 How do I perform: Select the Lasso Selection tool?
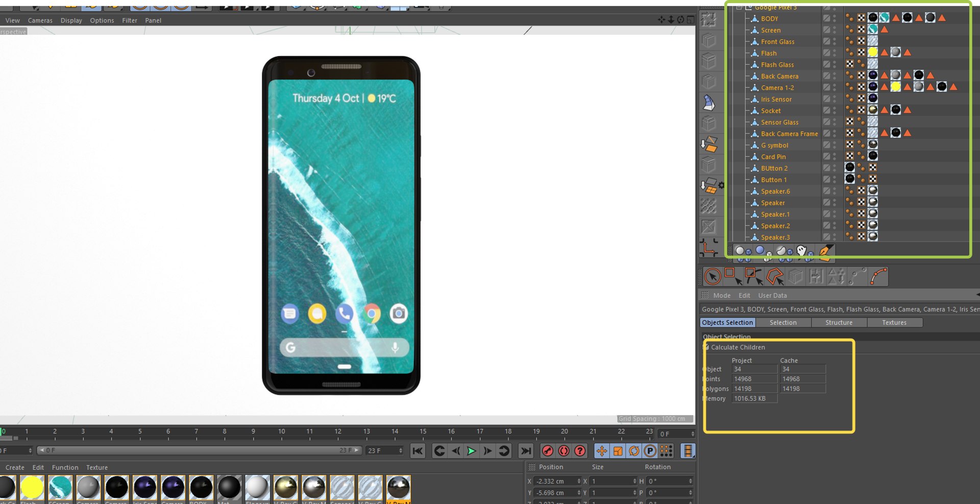(x=753, y=277)
